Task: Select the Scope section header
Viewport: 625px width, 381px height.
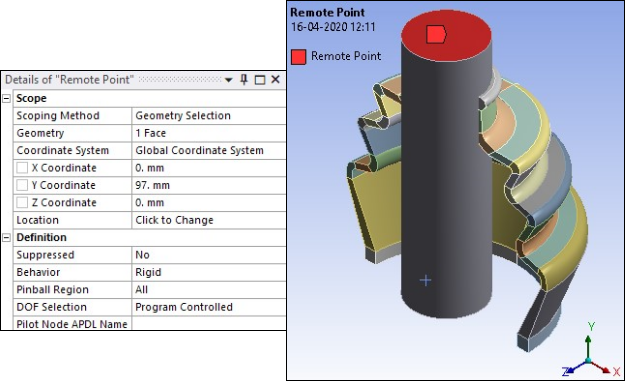Action: [x=31, y=98]
